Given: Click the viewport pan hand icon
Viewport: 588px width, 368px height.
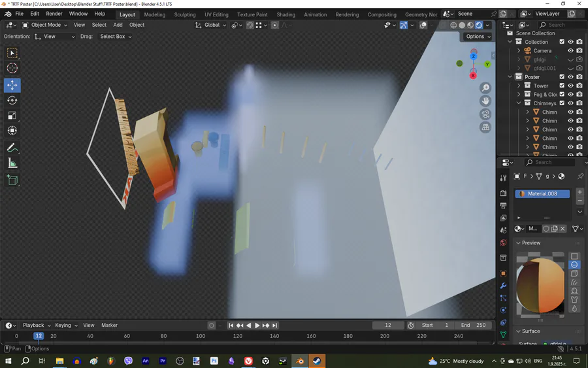Looking at the screenshot, I should click(485, 101).
